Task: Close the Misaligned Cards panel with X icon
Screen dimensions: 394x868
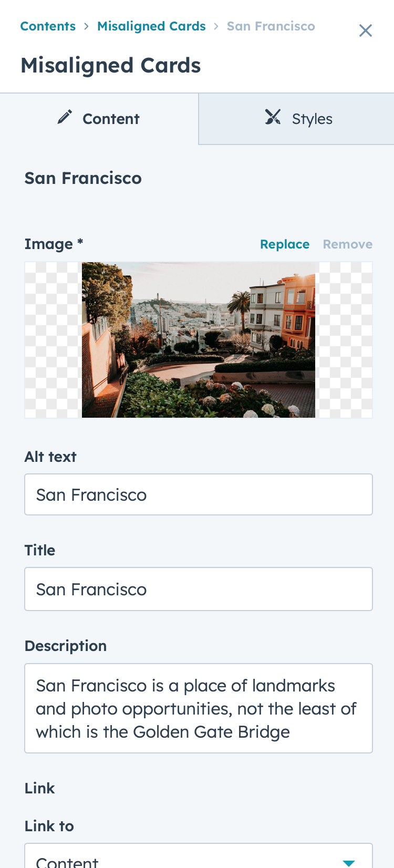Action: (x=366, y=30)
